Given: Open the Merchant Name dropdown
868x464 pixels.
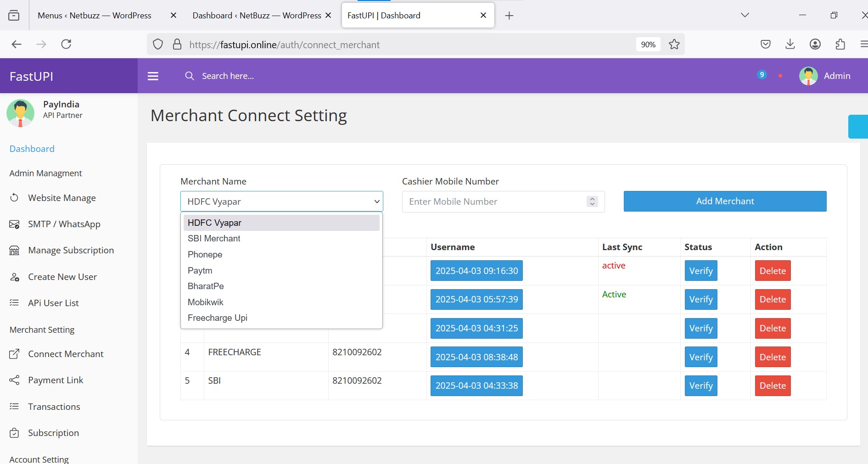Looking at the screenshot, I should pos(281,201).
